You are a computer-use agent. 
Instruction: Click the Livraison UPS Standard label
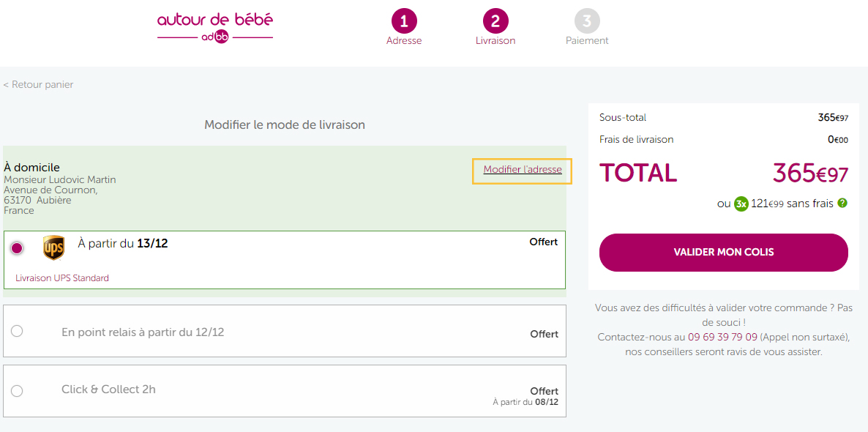[62, 278]
